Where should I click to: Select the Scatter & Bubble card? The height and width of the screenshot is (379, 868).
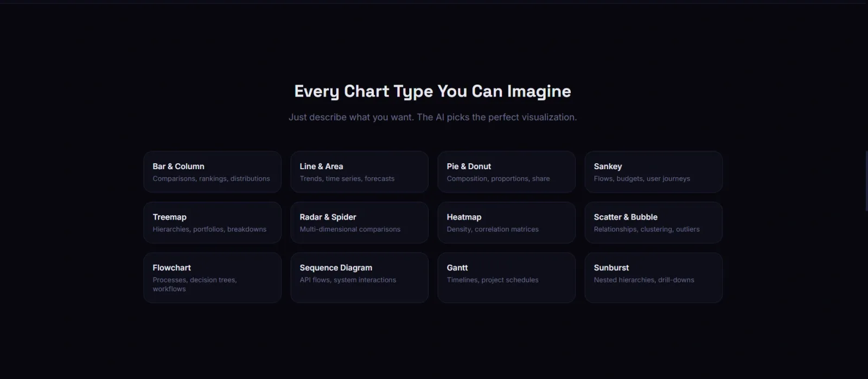coord(653,222)
